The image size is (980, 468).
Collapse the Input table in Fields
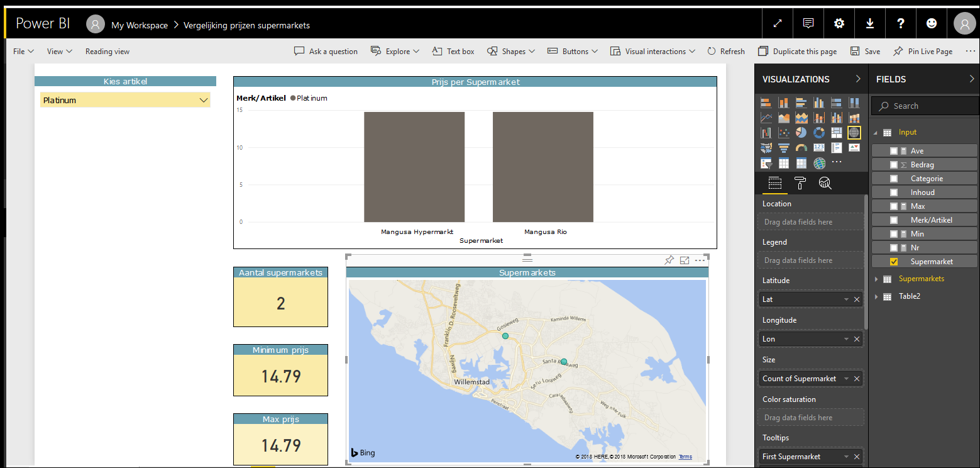pyautogui.click(x=876, y=133)
